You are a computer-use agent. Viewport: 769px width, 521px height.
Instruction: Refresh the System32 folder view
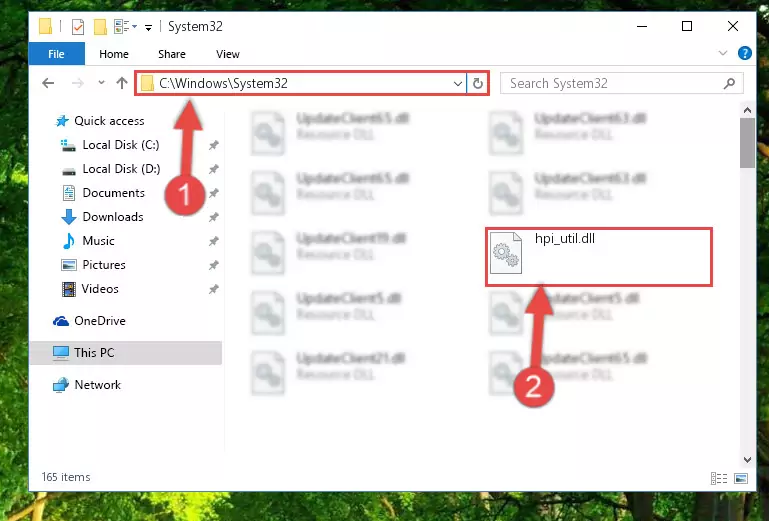click(x=478, y=83)
